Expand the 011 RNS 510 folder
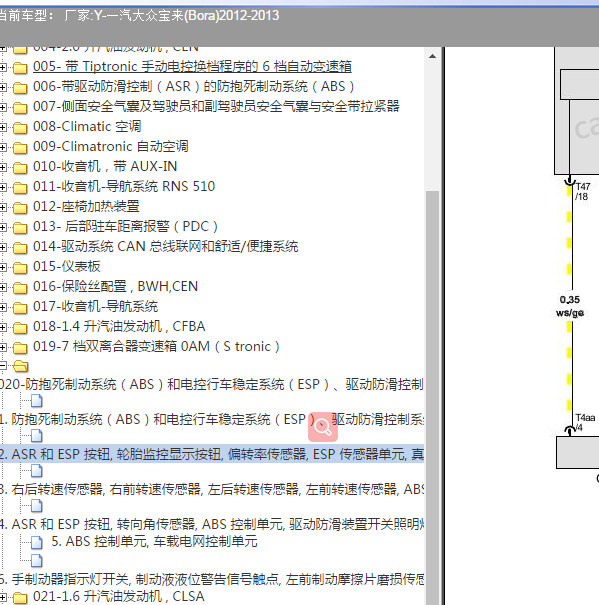599x605 pixels. click(3, 188)
